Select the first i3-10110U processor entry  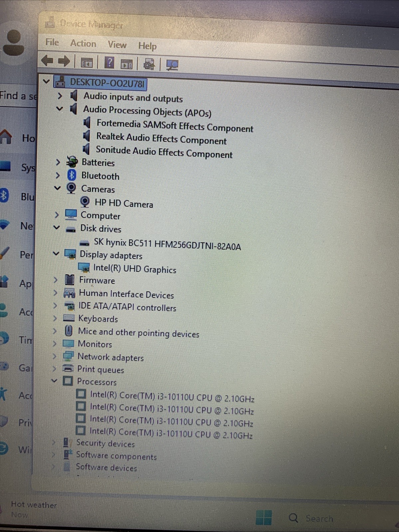[x=172, y=397]
